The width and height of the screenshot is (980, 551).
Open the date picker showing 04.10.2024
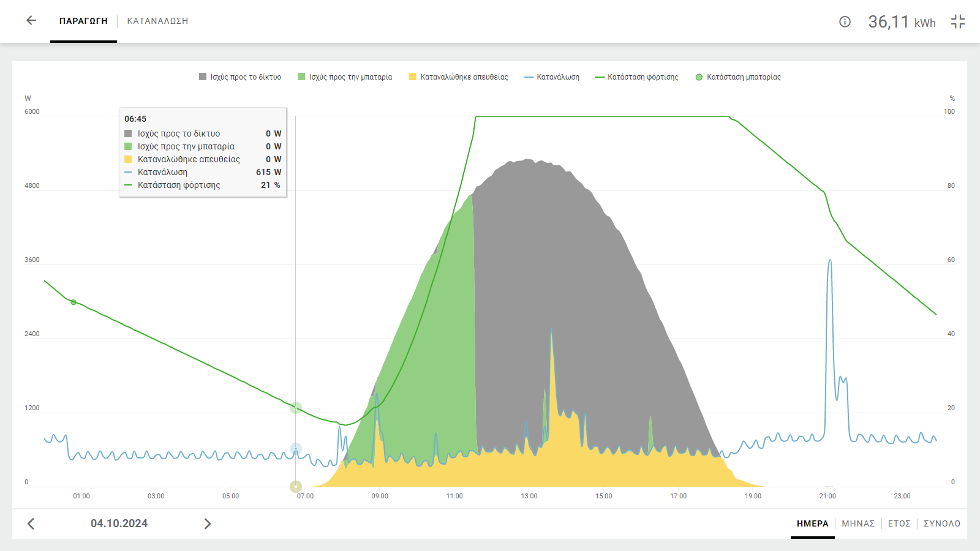click(x=119, y=523)
